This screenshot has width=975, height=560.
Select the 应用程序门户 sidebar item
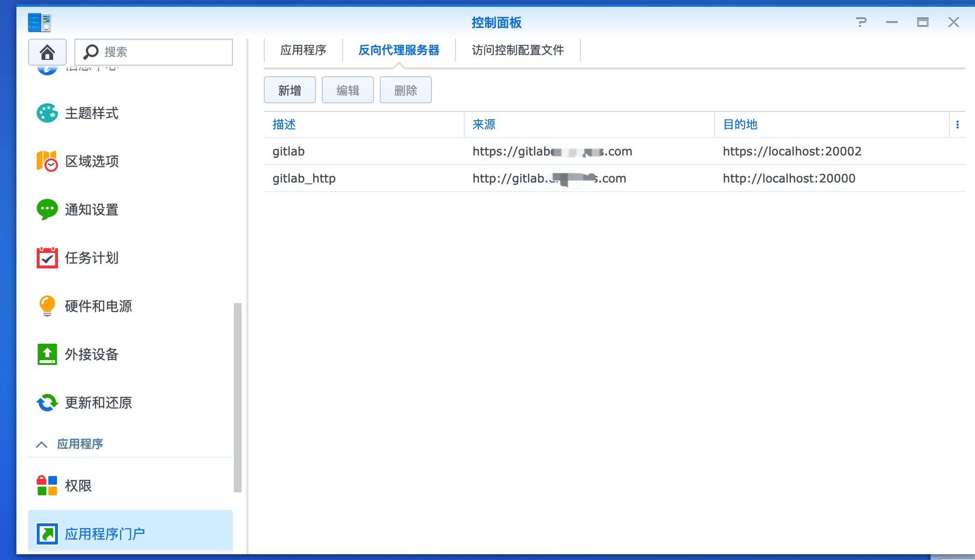(130, 532)
